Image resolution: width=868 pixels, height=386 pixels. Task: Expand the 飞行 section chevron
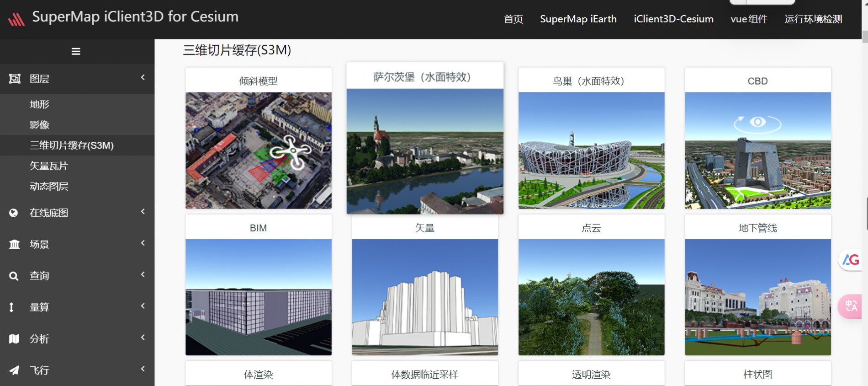coord(143,369)
